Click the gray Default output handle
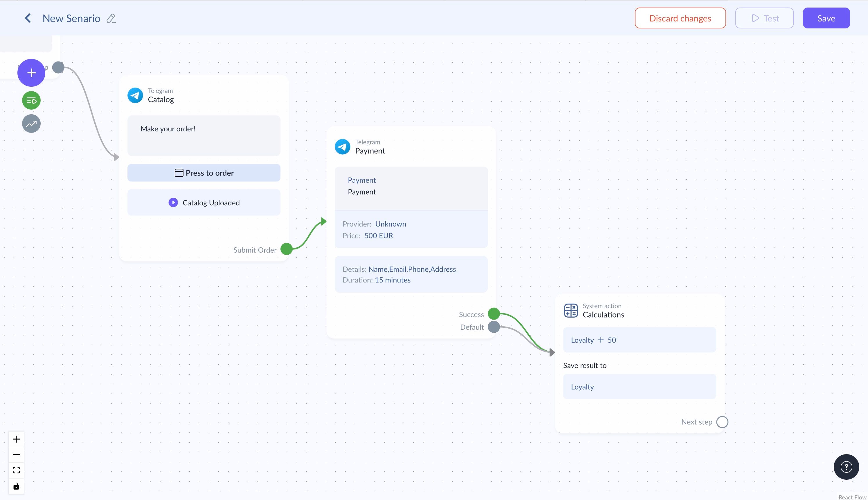The width and height of the screenshot is (868, 500). [x=494, y=327]
